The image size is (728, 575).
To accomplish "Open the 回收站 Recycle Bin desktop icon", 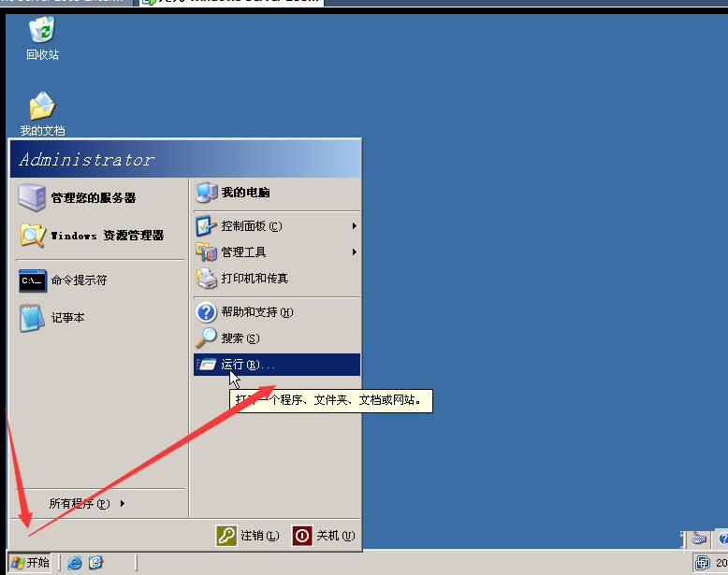I will click(x=42, y=30).
